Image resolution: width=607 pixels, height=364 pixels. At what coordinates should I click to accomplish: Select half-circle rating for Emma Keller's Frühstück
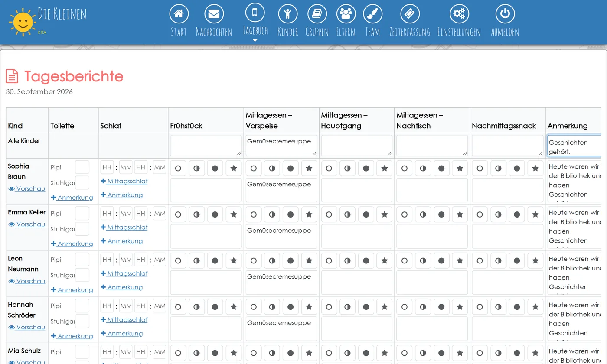[196, 214]
